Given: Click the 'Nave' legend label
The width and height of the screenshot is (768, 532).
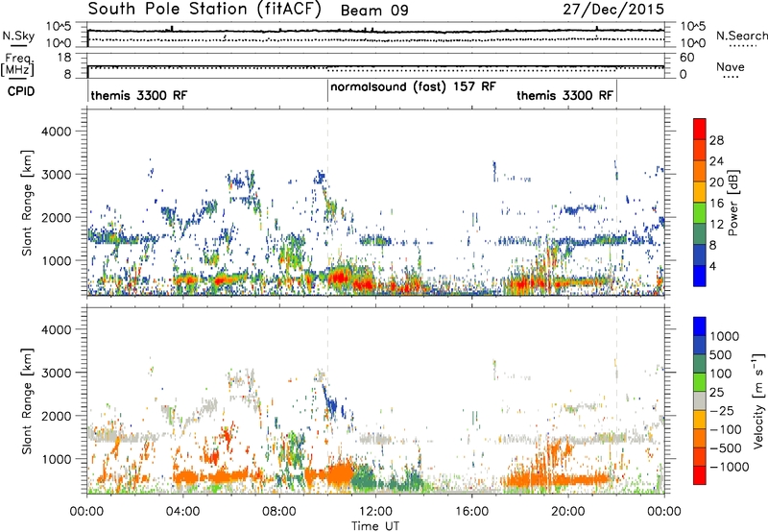Looking at the screenshot, I should pyautogui.click(x=731, y=66).
